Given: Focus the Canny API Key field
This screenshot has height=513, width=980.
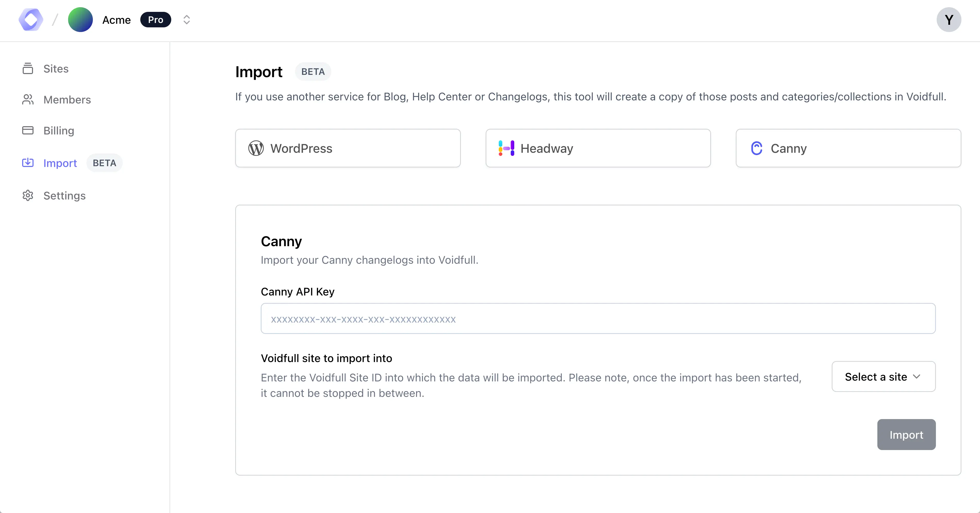Looking at the screenshot, I should click(x=598, y=319).
